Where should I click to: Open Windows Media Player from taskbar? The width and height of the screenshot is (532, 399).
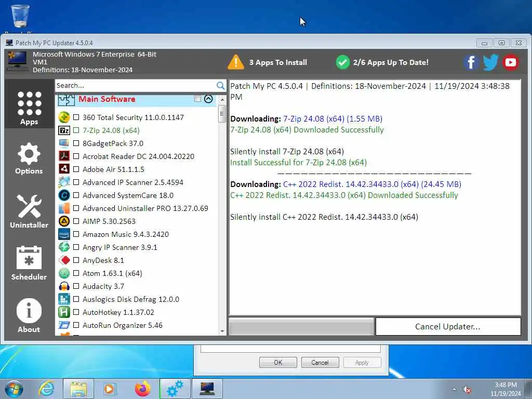click(x=110, y=389)
